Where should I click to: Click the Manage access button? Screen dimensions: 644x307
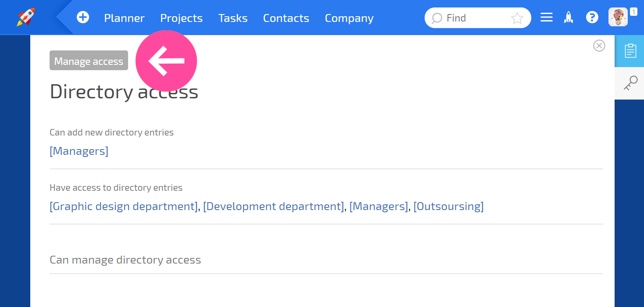89,61
